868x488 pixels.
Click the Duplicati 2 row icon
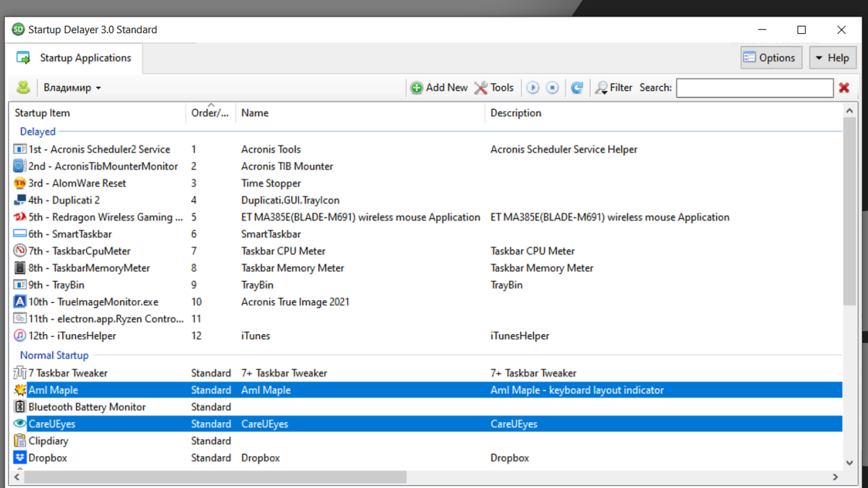[x=20, y=200]
